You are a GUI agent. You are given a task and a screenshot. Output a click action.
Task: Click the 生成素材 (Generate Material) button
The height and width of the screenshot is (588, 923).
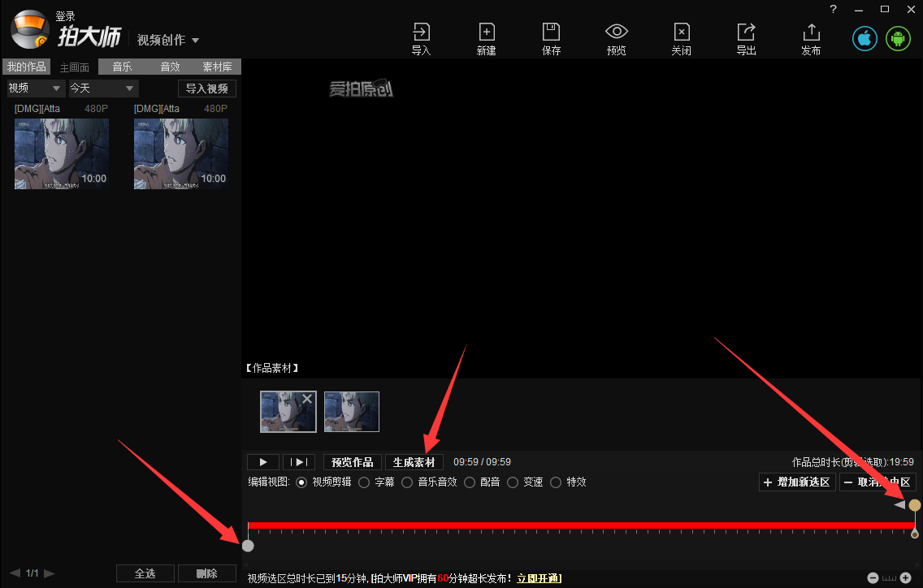click(x=413, y=461)
